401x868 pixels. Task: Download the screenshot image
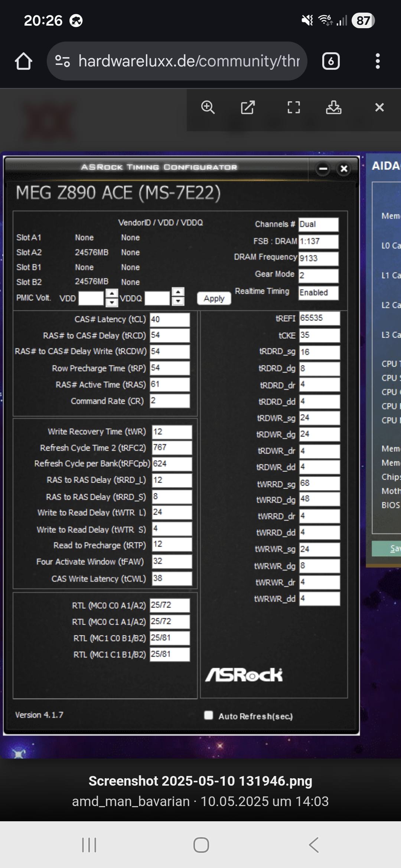(x=334, y=108)
